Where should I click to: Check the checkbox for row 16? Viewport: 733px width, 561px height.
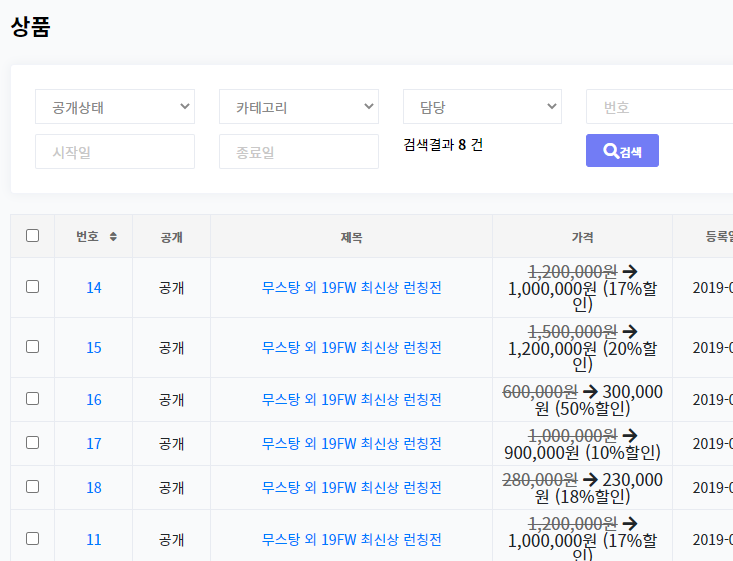(32, 399)
